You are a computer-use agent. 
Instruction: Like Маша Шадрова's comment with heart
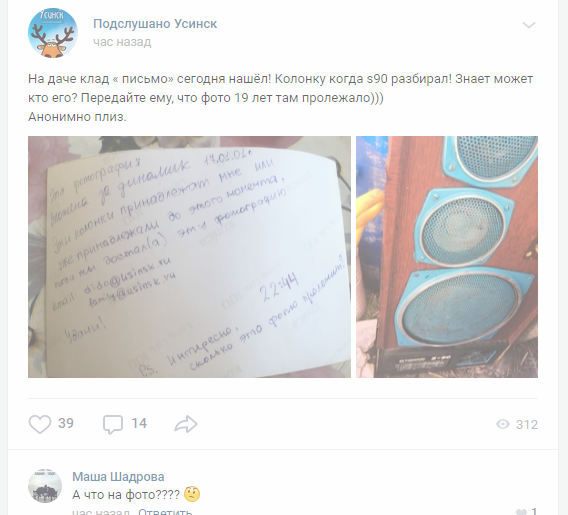[521, 512]
